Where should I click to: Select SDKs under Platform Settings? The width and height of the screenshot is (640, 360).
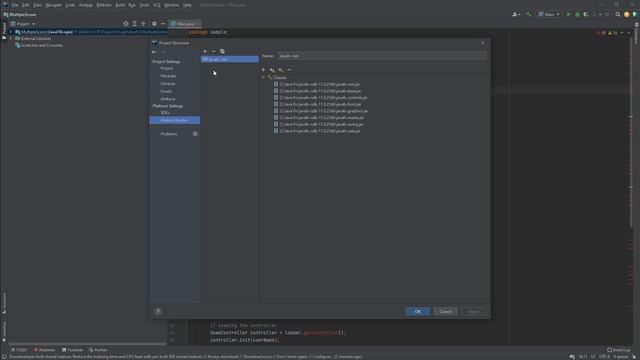165,113
